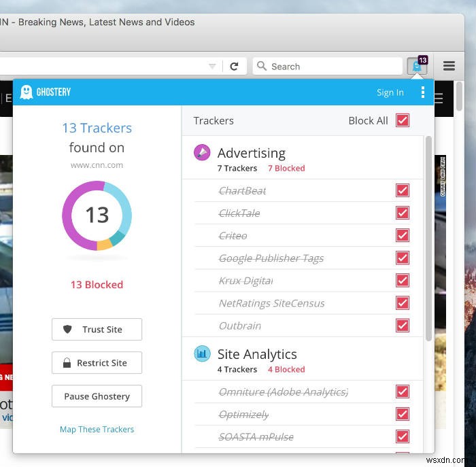Screen dimensions: 476x467
Task: Select the NetRatings SiteCensus name
Action: point(272,303)
